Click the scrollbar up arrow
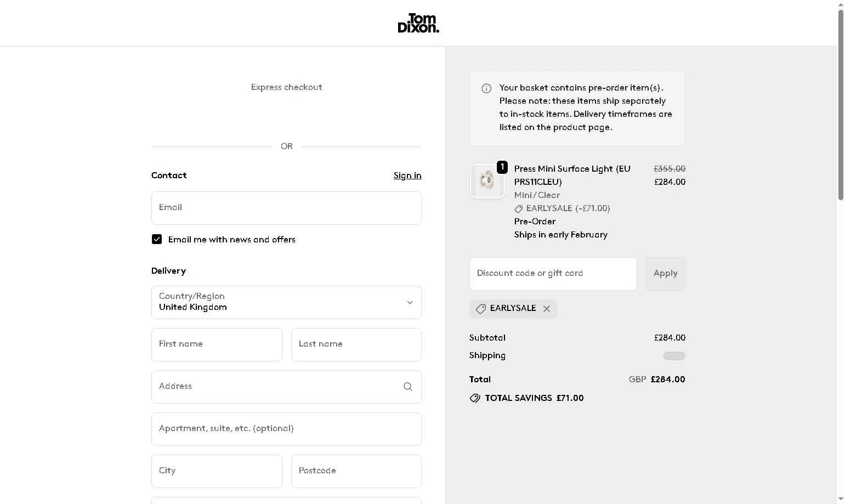The width and height of the screenshot is (845, 504). (x=841, y=4)
